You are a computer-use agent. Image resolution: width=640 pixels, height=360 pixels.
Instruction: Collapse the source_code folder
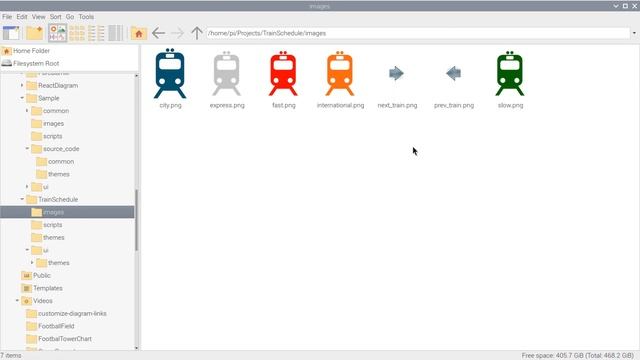tap(27, 149)
